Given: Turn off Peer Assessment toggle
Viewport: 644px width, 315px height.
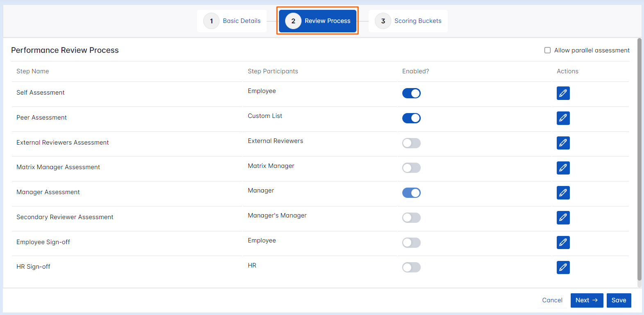Looking at the screenshot, I should pos(411,118).
